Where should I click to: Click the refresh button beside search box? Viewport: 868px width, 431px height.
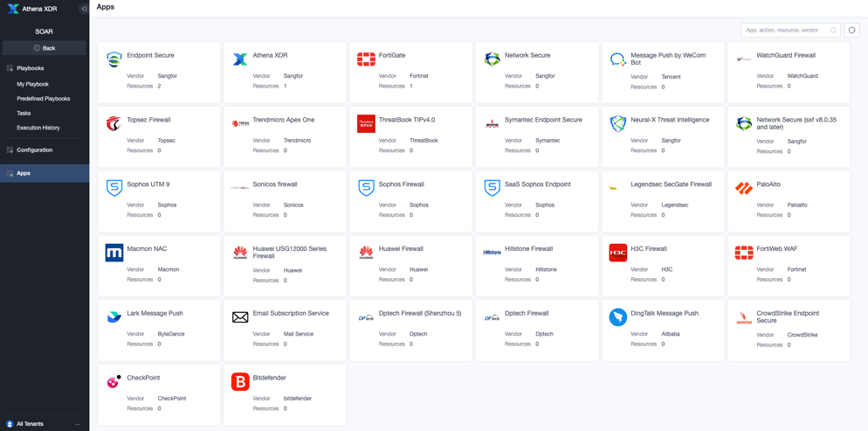(x=852, y=31)
